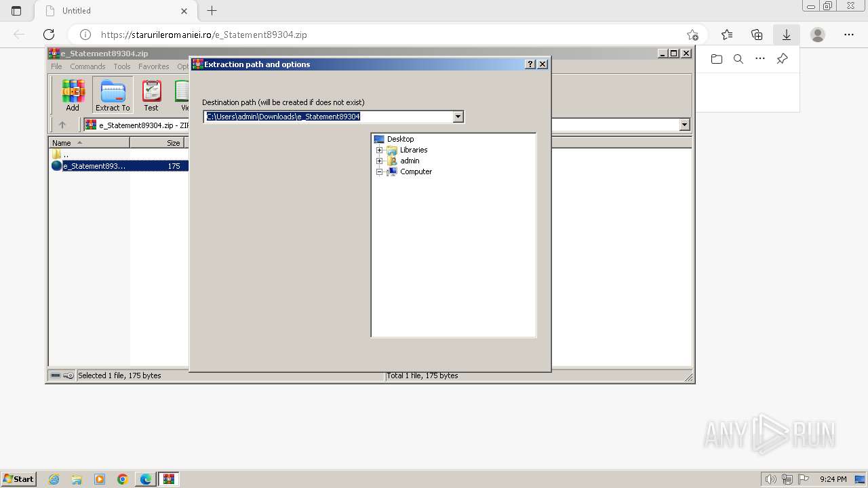The height and width of the screenshot is (488, 868).
Task: Click the volume icon in system tray
Action: (x=771, y=479)
